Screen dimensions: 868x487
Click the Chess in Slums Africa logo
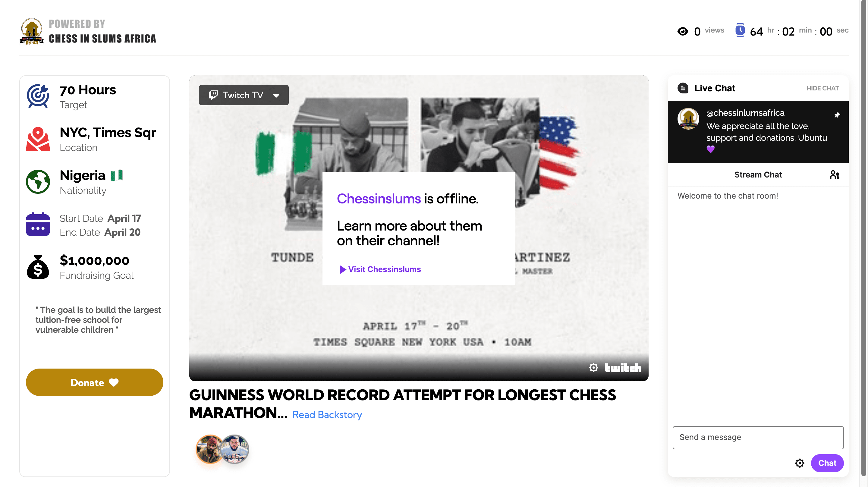32,31
